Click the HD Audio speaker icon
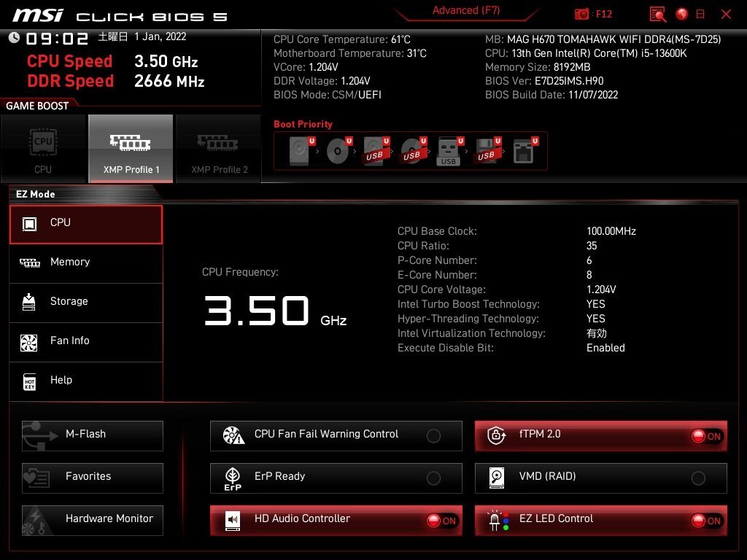This screenshot has width=747, height=560. click(233, 521)
